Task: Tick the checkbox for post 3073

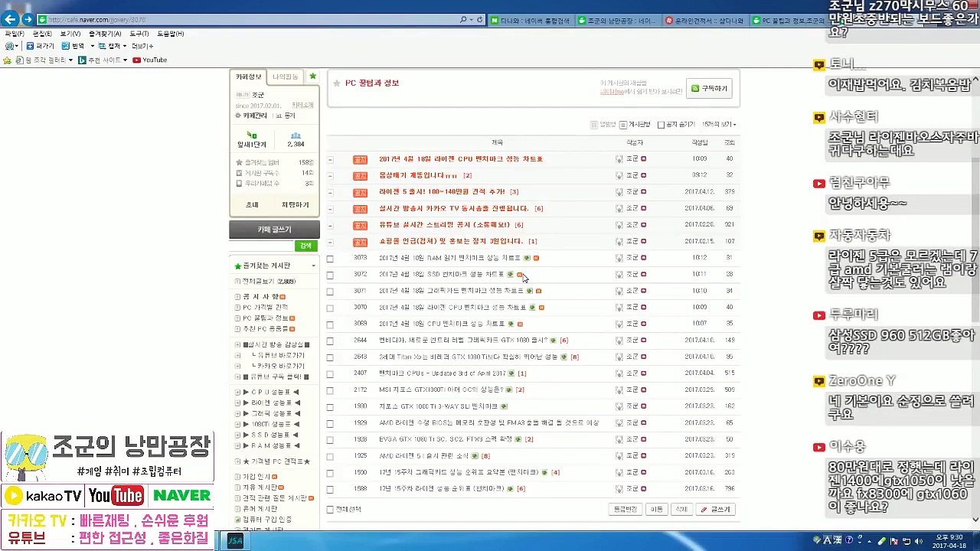Action: coord(330,259)
